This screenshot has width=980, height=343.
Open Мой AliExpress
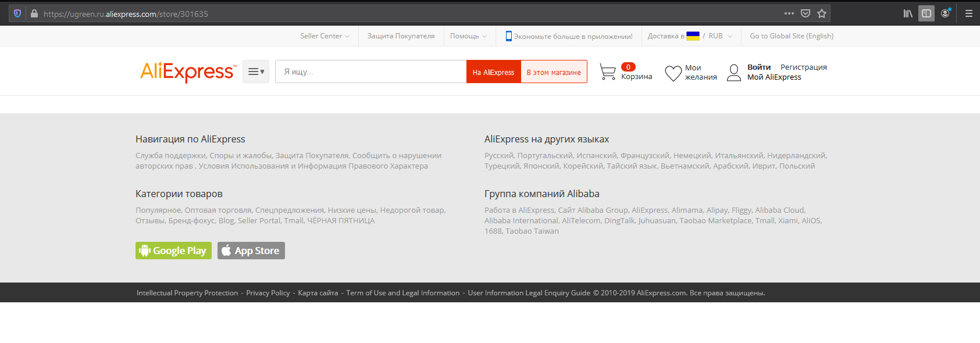(x=774, y=77)
